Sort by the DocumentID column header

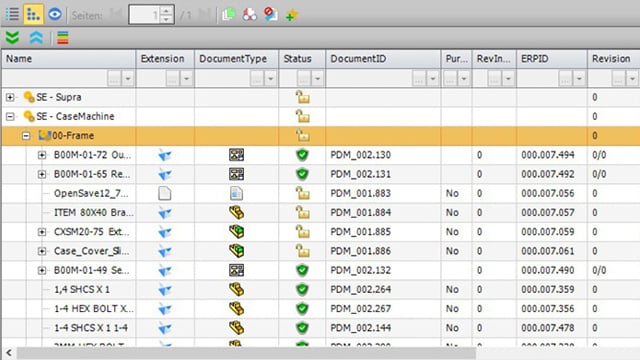(x=383, y=59)
